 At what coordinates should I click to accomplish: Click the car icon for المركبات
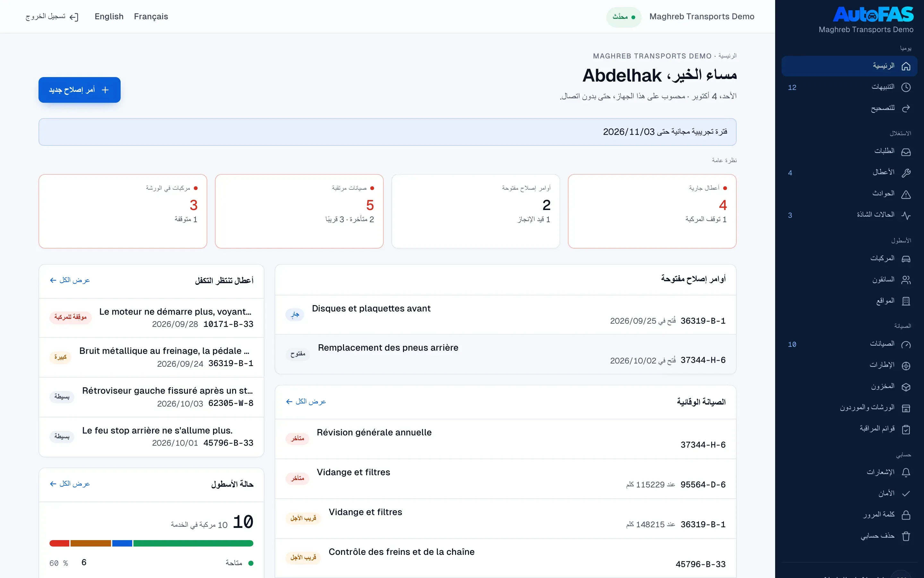coord(906,259)
